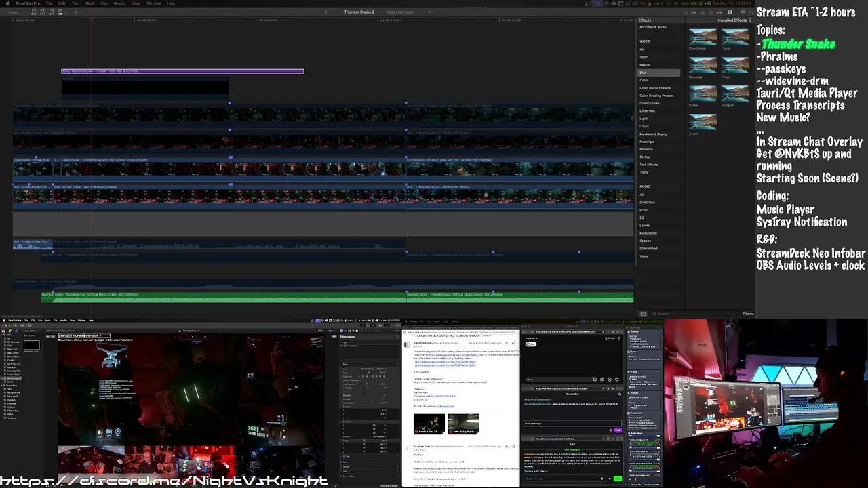Viewport: 868px width, 488px height.
Task: Open the Edit menu
Action: [62, 3]
